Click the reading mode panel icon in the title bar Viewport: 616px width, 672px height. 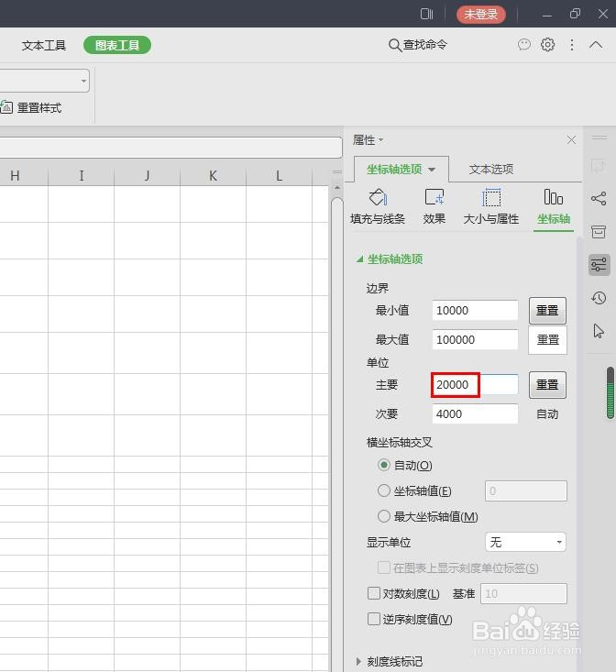pyautogui.click(x=426, y=14)
